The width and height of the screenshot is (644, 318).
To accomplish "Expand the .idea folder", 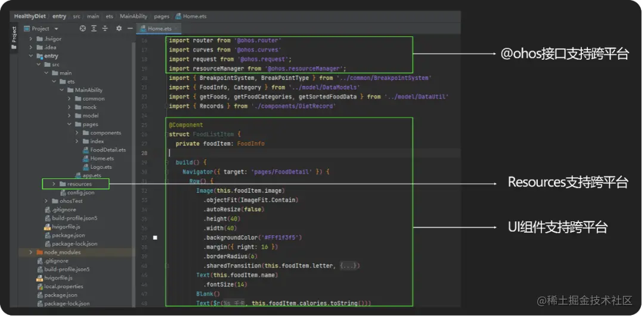I will 31,48.
